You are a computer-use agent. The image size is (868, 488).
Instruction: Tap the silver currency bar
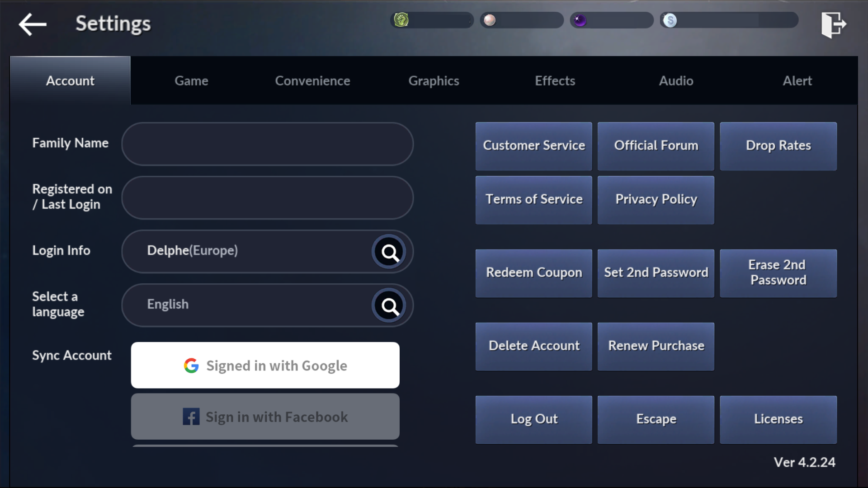(x=729, y=20)
